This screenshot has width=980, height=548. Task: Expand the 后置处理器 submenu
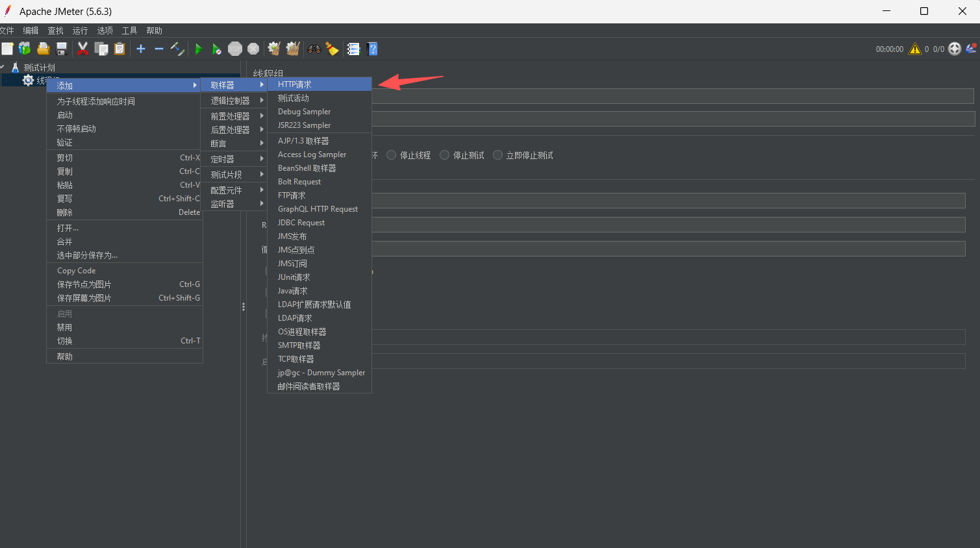pyautogui.click(x=234, y=130)
